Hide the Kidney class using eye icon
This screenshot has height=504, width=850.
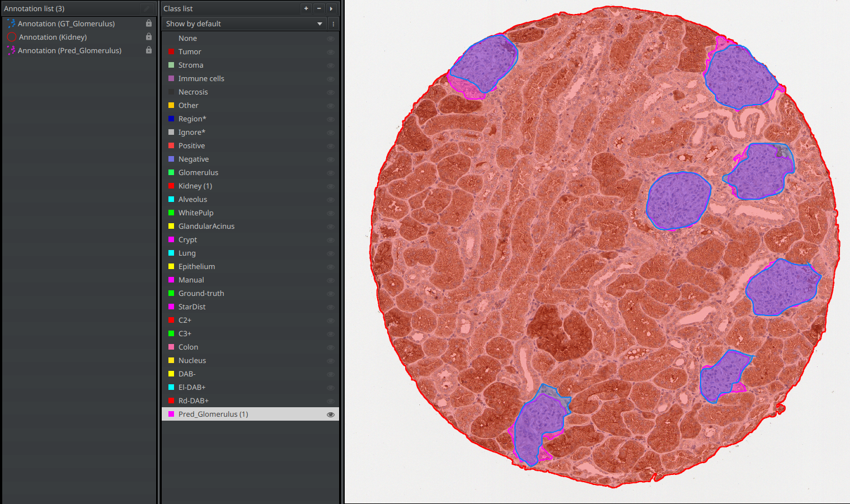tap(331, 186)
